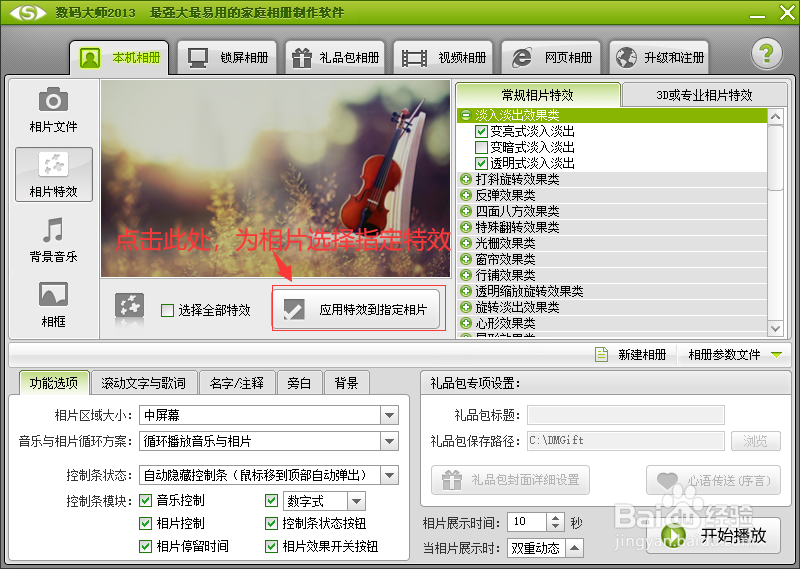Screen dimensions: 800x569
Task: Open the 背景音乐 music note section
Action: 53,240
